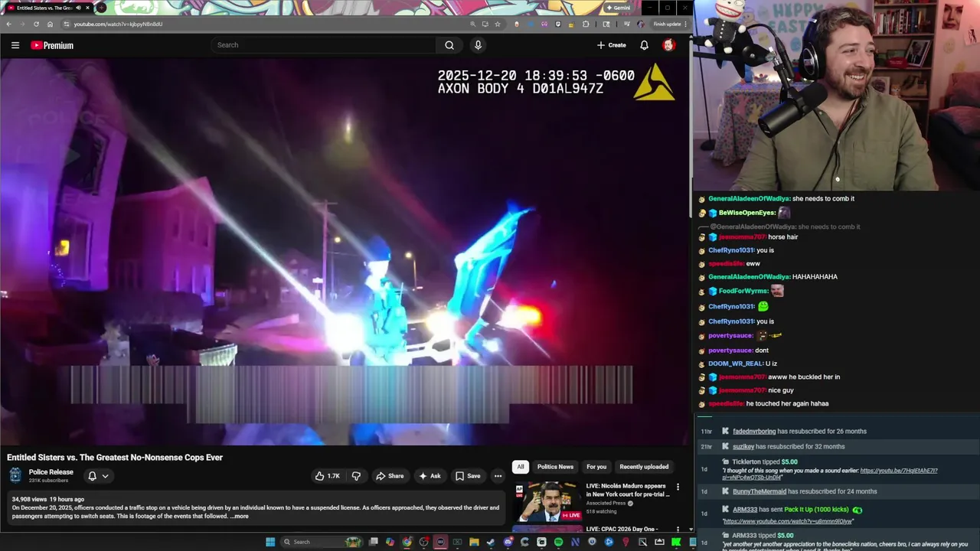This screenshot has width=980, height=551.
Task: Go back in the browser
Action: click(x=9, y=24)
